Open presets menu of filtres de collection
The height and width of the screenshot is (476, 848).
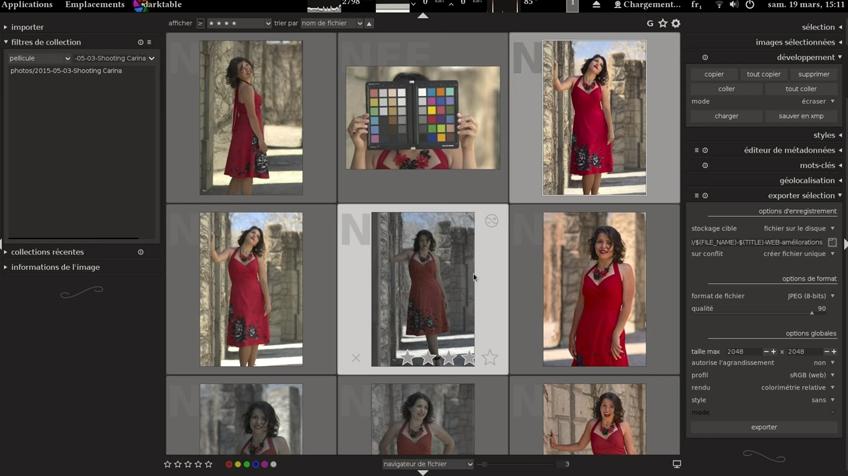point(149,42)
